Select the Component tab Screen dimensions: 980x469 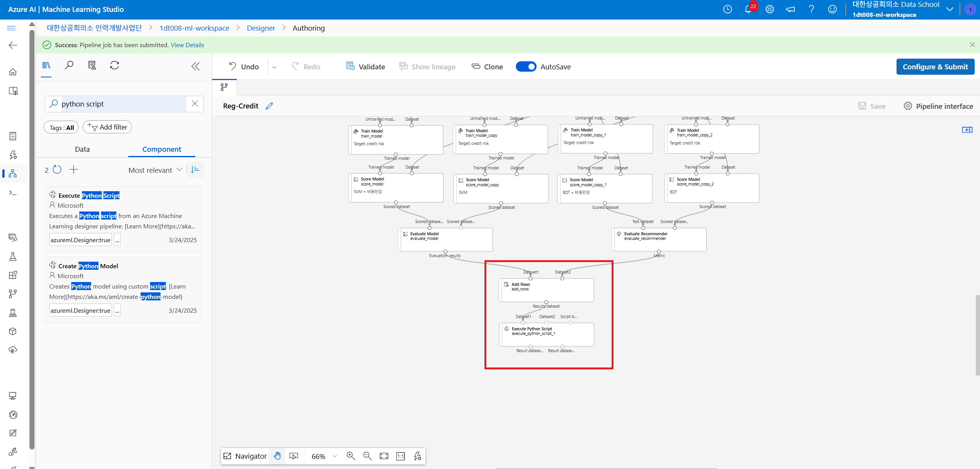pos(162,149)
